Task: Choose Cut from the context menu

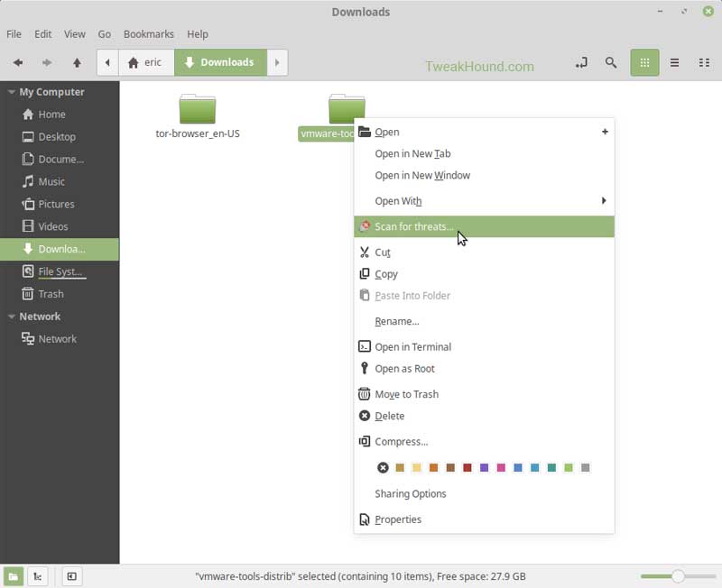Action: pos(484,253)
